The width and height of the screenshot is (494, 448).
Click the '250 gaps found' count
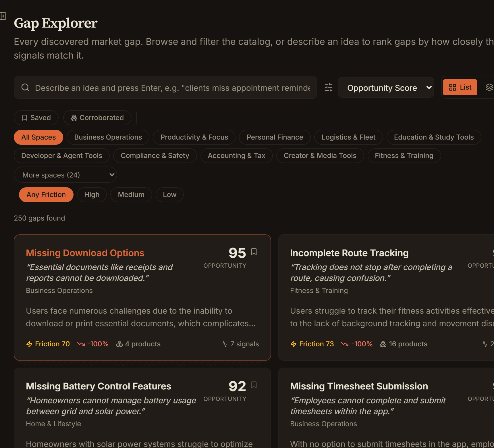pos(39,218)
